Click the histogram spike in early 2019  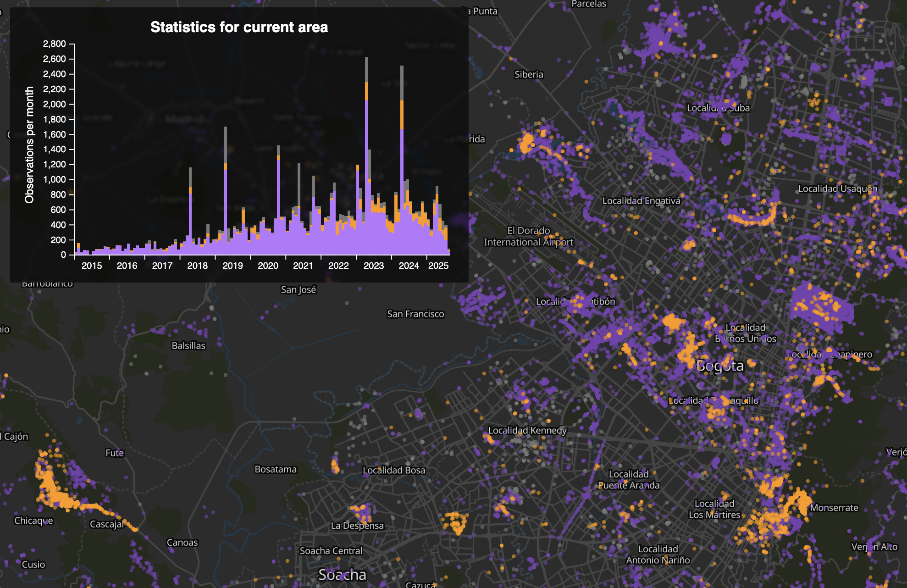point(226,191)
